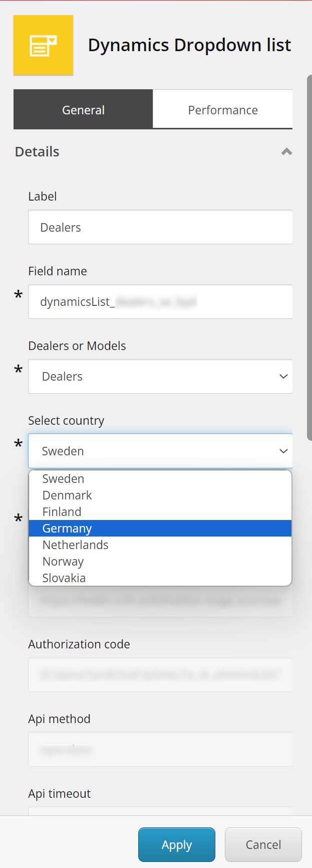312x868 pixels.
Task: Choose Sweden from the country list
Action: click(x=64, y=479)
